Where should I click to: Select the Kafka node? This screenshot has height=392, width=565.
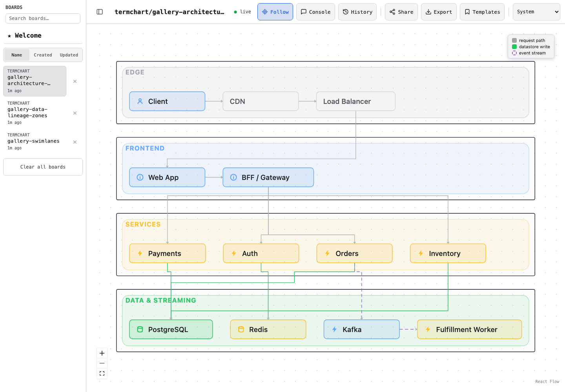[x=362, y=329]
